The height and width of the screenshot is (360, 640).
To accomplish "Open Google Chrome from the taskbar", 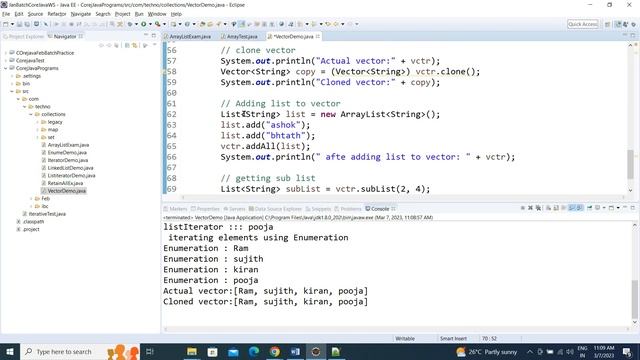I will pos(275,351).
